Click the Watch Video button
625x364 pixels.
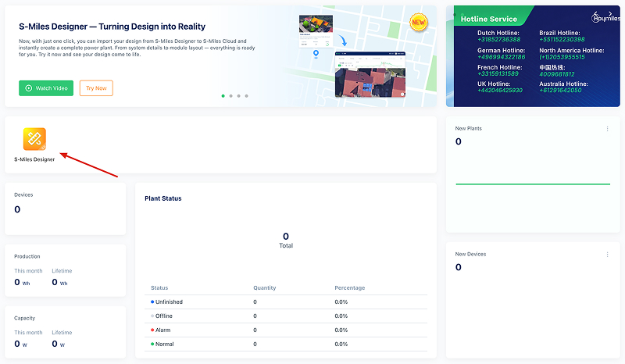[x=46, y=88]
